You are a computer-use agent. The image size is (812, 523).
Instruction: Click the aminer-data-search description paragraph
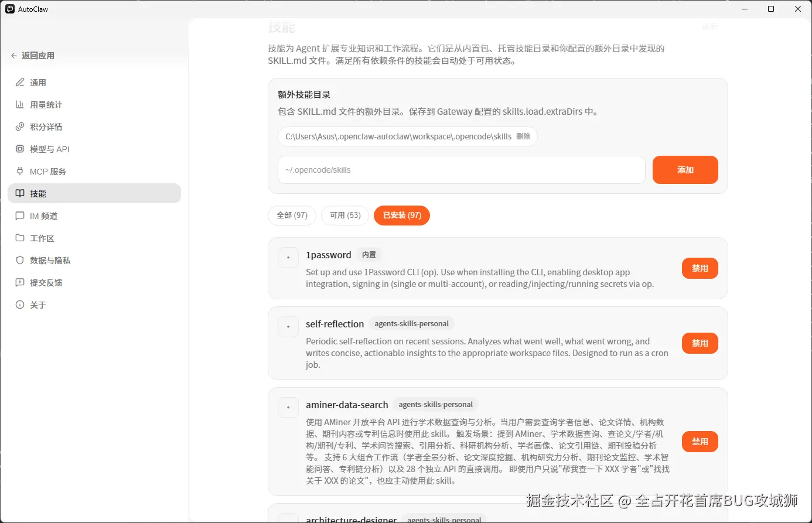[x=487, y=452]
